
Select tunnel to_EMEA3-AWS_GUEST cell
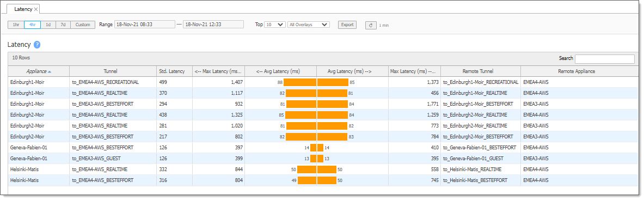[x=96, y=159]
